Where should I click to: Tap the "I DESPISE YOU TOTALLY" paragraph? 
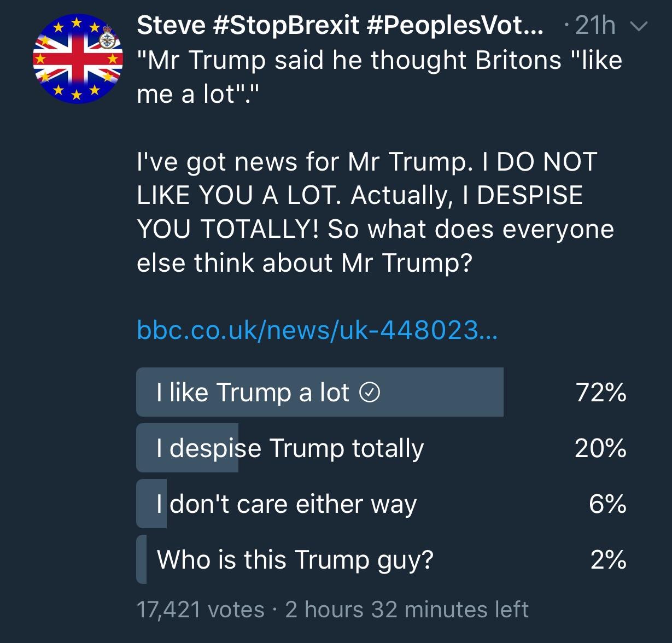375,212
